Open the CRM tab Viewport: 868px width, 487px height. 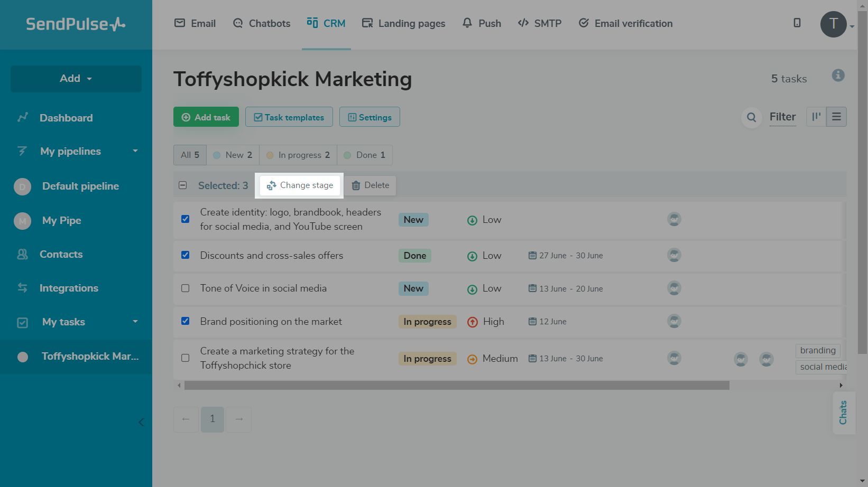pyautogui.click(x=326, y=23)
